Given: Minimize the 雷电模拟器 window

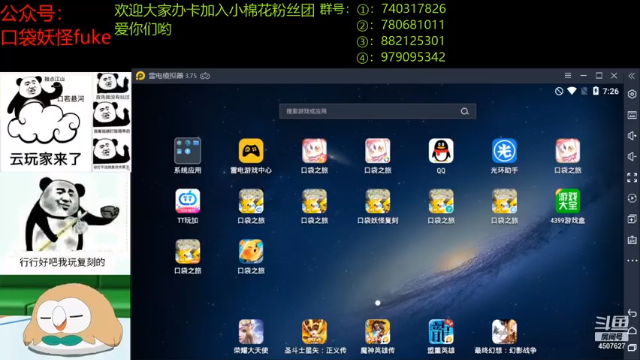Looking at the screenshot, I should (583, 76).
